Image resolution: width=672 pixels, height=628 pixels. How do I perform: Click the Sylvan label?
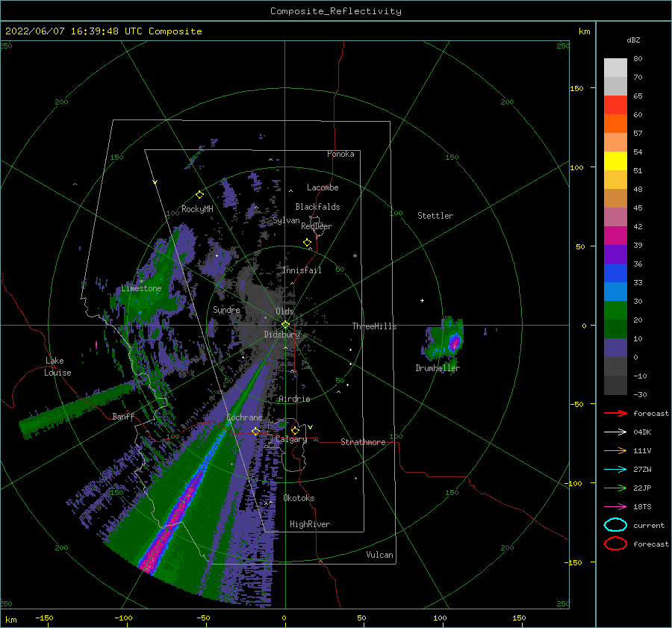point(286,220)
